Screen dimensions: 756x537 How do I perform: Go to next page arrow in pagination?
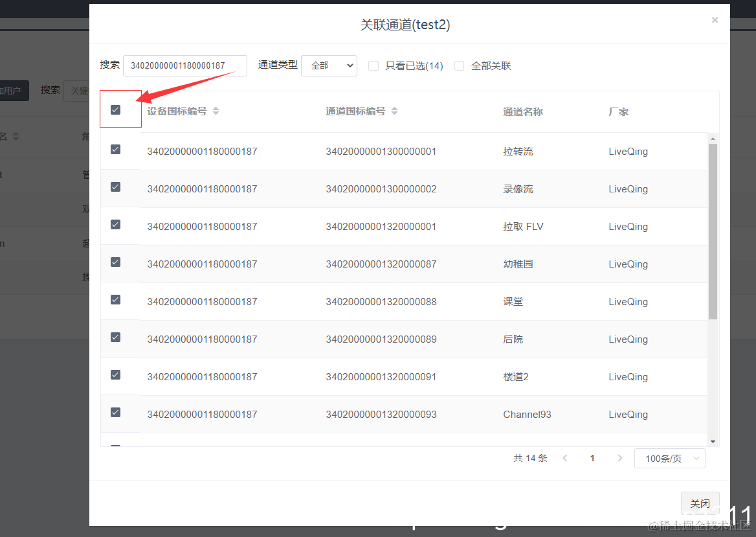click(x=620, y=459)
